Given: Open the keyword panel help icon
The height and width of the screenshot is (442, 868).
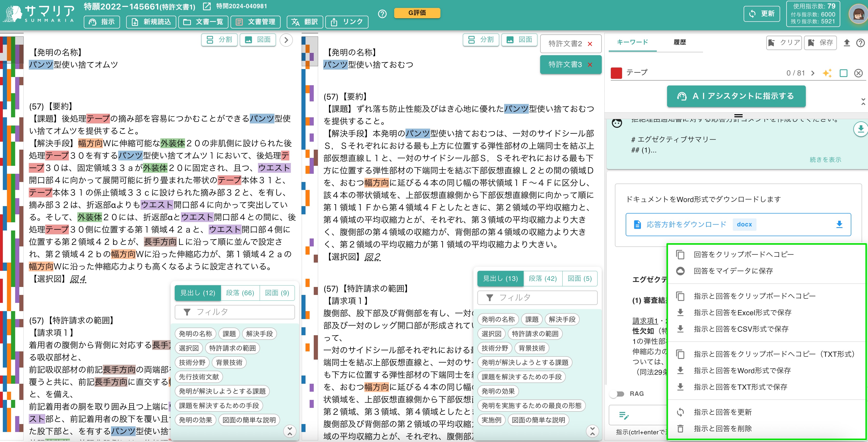Looking at the screenshot, I should 860,43.
